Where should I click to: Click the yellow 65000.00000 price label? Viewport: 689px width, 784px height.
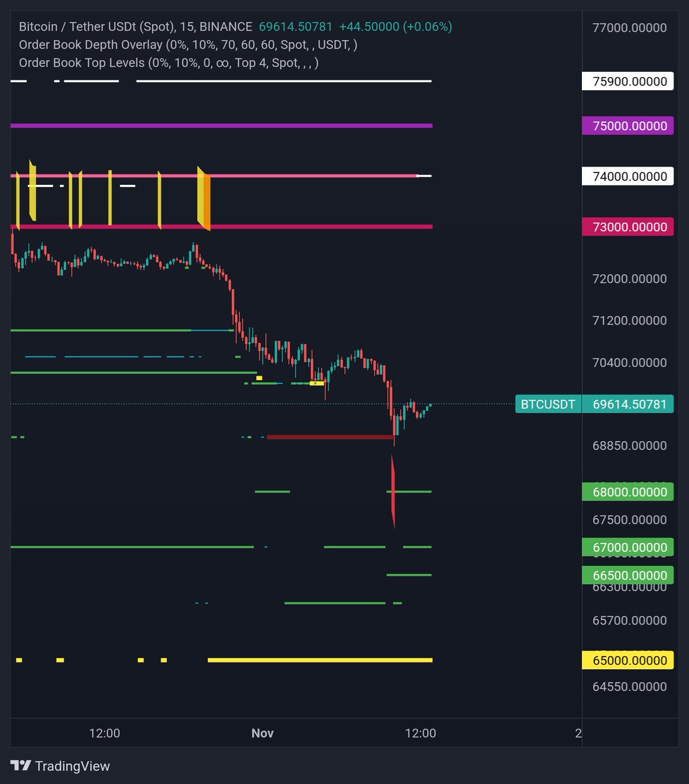pos(627,661)
